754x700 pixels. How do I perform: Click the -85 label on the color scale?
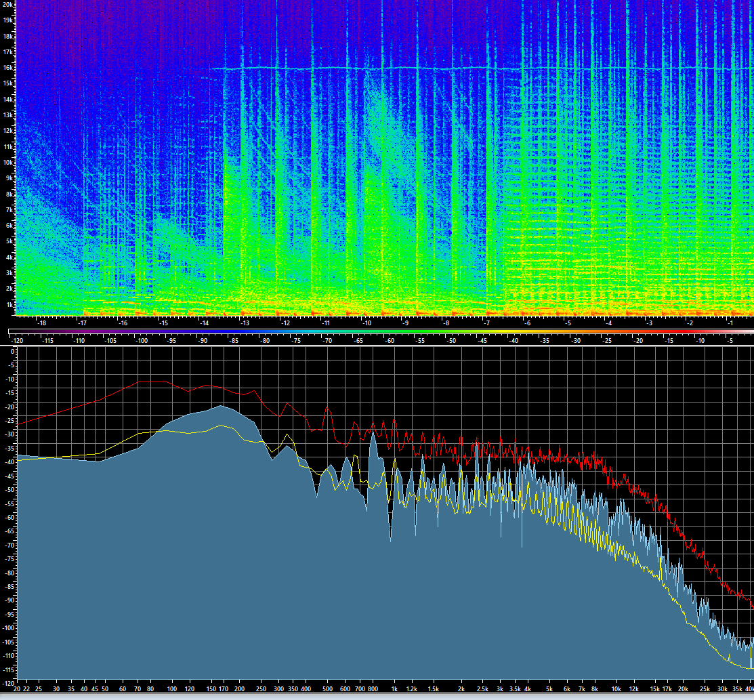click(233, 341)
